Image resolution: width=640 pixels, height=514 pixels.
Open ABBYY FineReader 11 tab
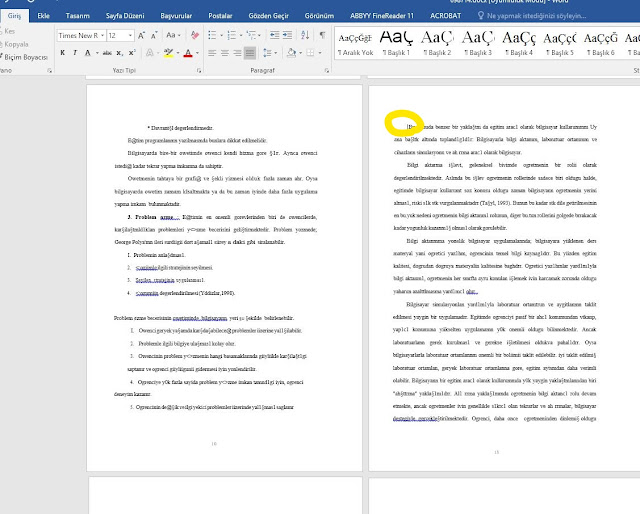(382, 16)
